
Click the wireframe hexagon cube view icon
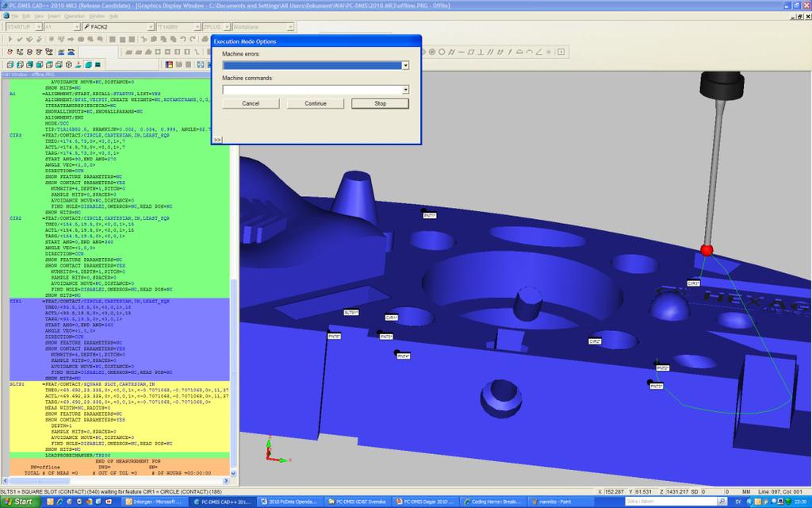click(x=69, y=65)
